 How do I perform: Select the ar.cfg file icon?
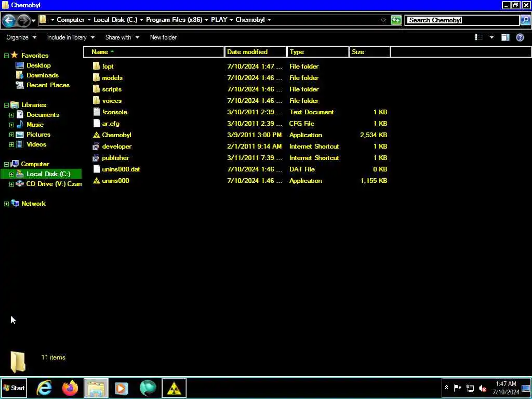[96, 124]
